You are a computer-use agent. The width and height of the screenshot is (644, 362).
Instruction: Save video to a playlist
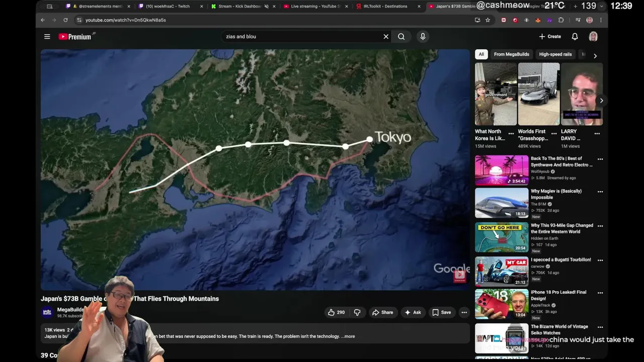pyautogui.click(x=442, y=312)
